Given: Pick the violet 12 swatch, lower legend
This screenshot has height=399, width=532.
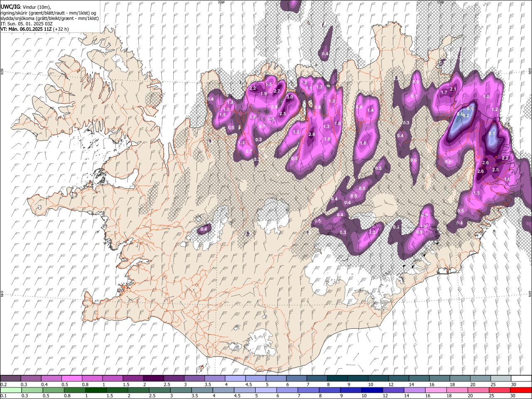Looking at the screenshot, I should (393, 390).
